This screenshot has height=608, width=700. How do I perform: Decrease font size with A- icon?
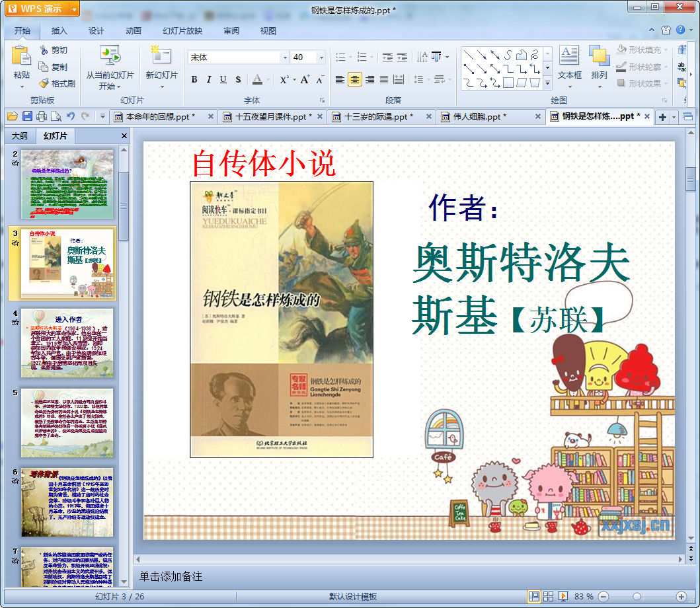tap(320, 79)
